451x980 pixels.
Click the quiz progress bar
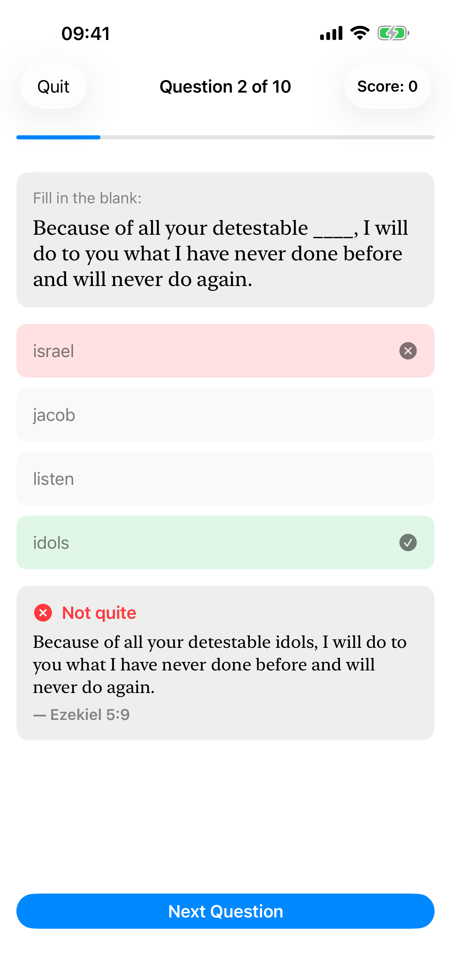(x=225, y=137)
